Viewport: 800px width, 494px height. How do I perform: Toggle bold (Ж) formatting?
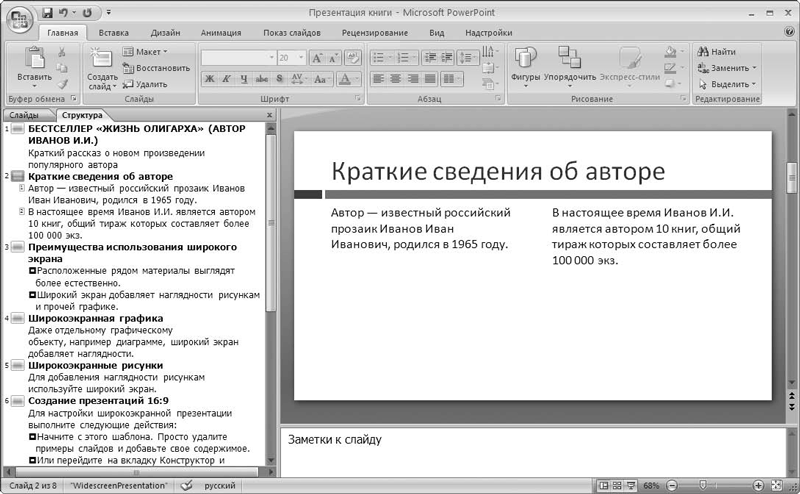(211, 78)
